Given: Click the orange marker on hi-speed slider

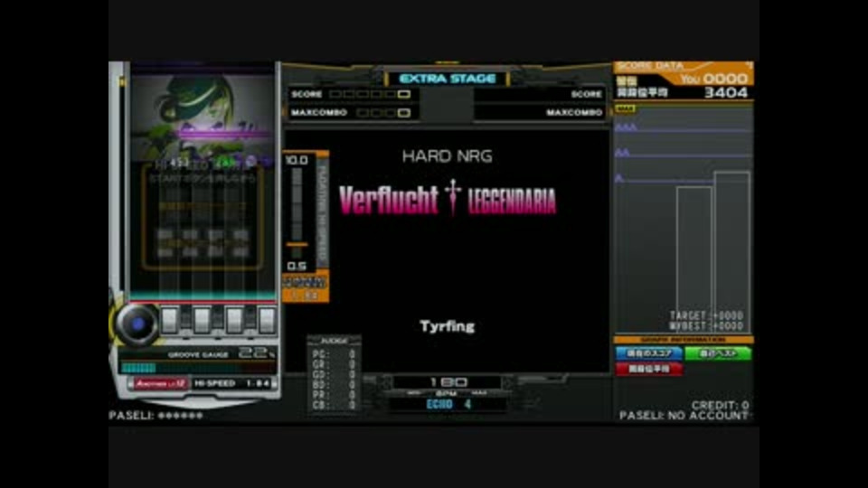Looking at the screenshot, I should (297, 244).
